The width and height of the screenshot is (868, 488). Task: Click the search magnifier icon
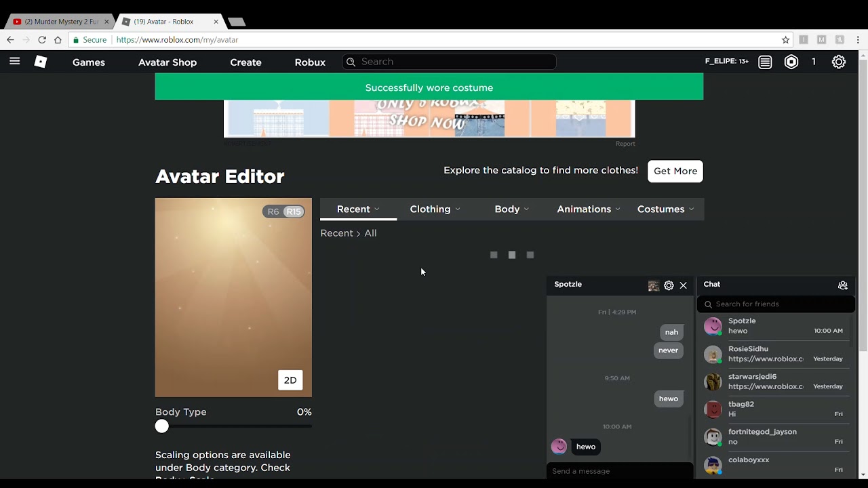click(x=351, y=62)
